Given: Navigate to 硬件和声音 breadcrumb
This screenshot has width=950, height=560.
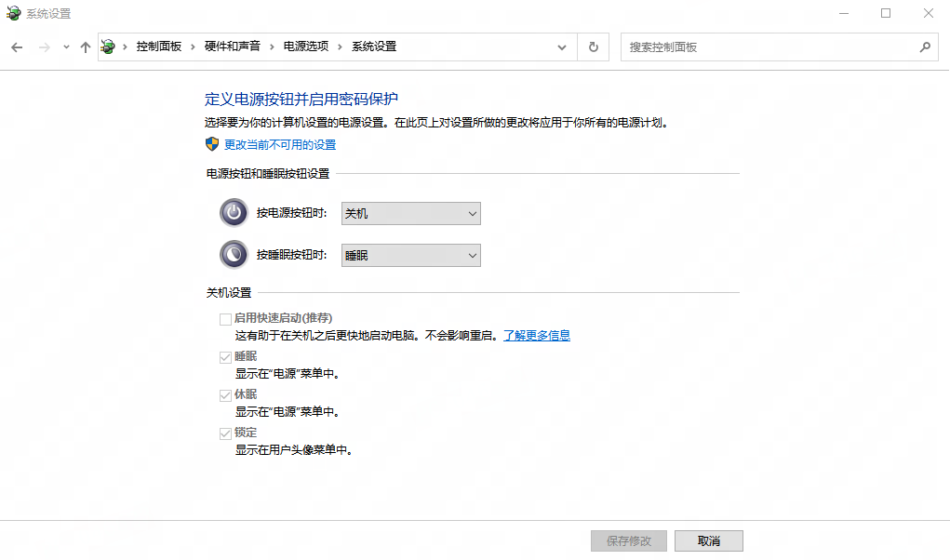Looking at the screenshot, I should tap(233, 47).
